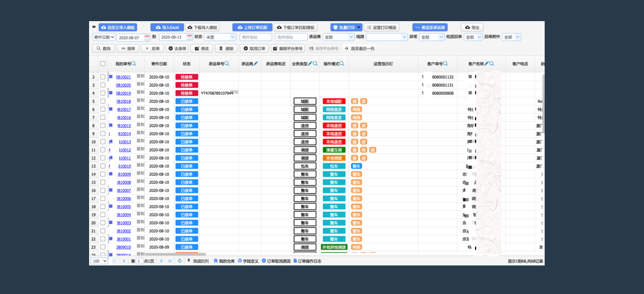Viewport: 644px width, 294px height.
Task: Check the checkbox for order 810009
Action: click(x=103, y=174)
